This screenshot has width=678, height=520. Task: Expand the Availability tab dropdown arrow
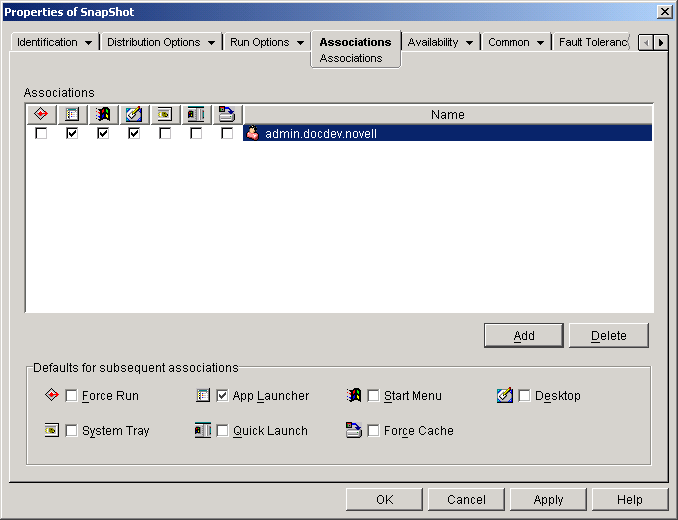(x=470, y=43)
